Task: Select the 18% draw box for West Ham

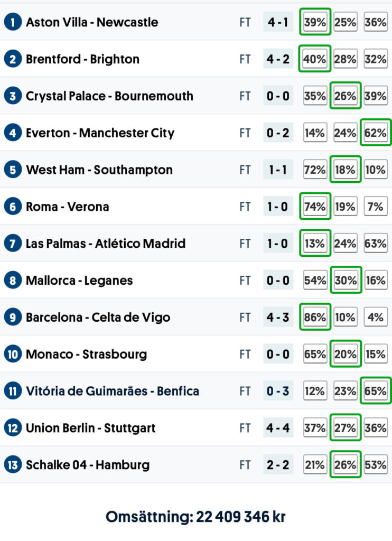Action: (345, 170)
